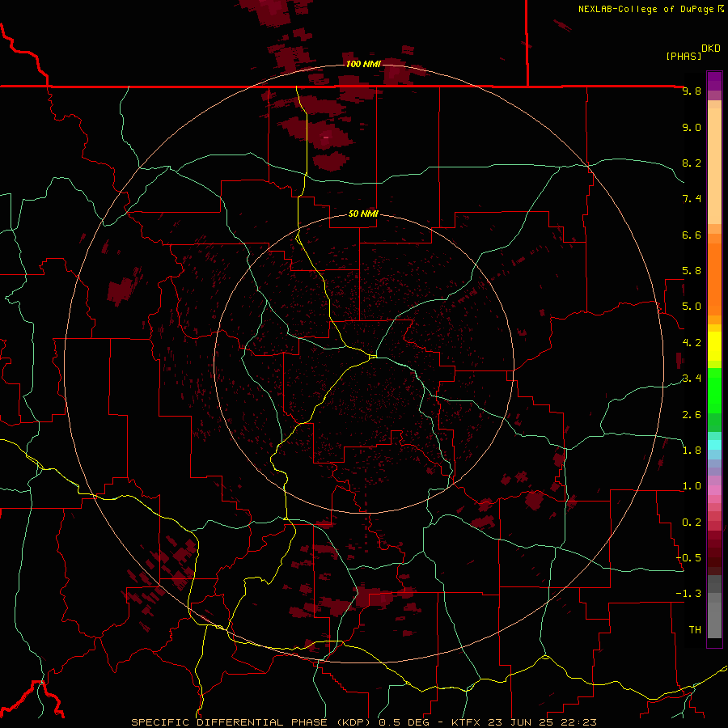The image size is (728, 728).
Task: Click the yellow segment of the color bar
Action: click(x=714, y=346)
